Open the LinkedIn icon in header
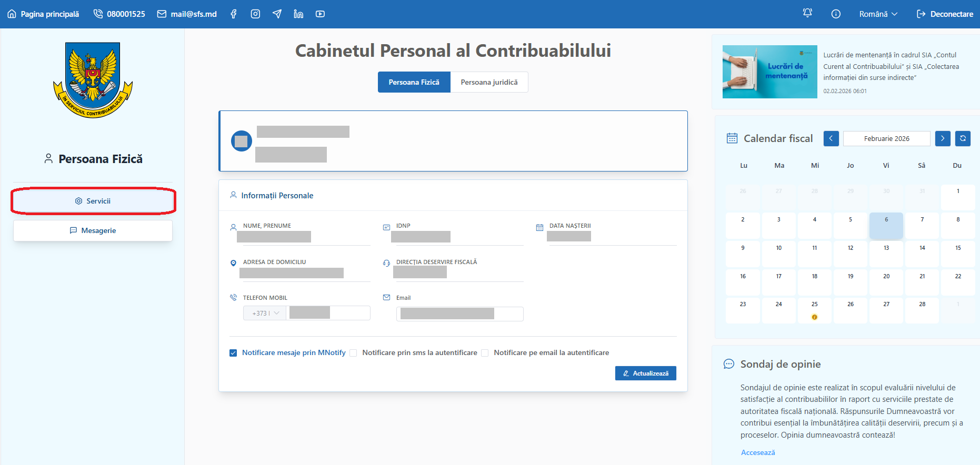This screenshot has height=465, width=980. pyautogui.click(x=298, y=14)
